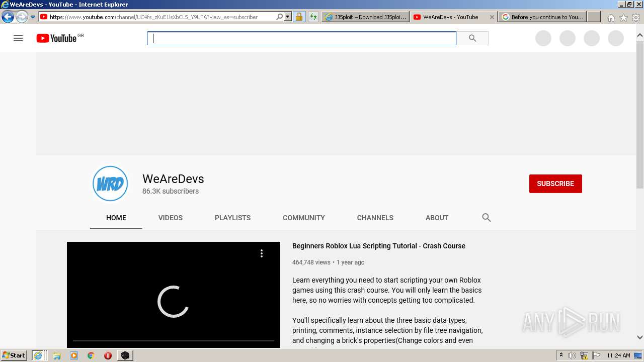Open Internet Explorer from the taskbar

point(38,355)
